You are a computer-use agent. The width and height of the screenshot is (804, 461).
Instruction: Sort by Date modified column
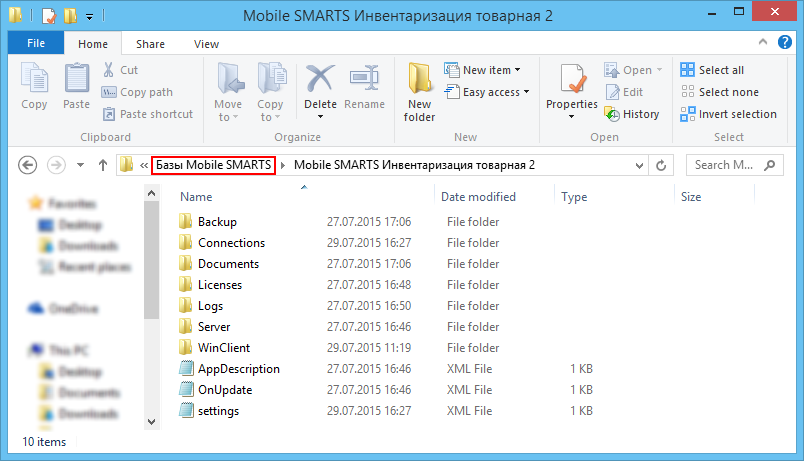click(x=478, y=197)
